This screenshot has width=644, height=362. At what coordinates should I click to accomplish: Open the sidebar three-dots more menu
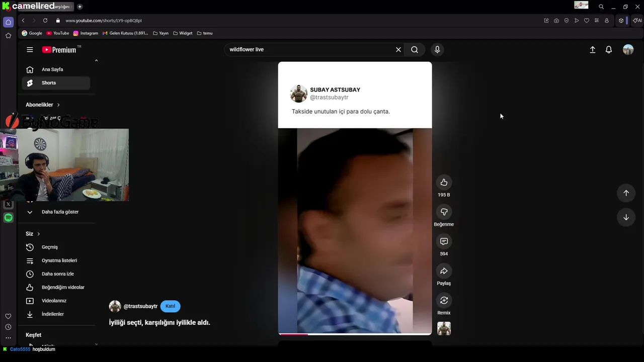[8, 338]
